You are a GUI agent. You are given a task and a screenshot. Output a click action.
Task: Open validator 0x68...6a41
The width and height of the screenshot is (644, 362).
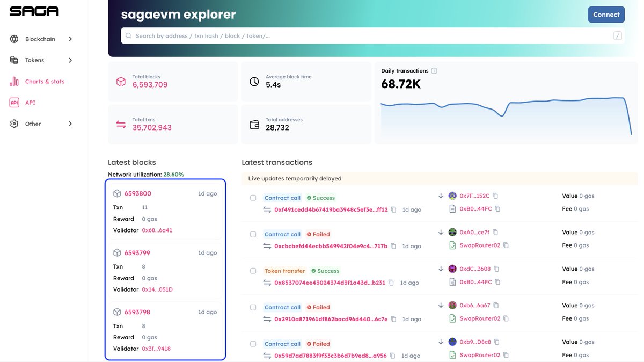(157, 230)
